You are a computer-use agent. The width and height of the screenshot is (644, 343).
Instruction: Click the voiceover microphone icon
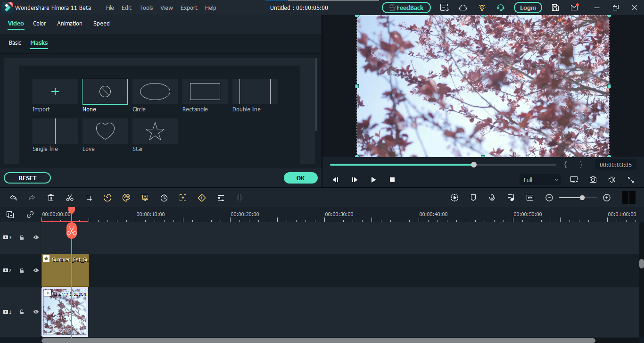click(492, 198)
